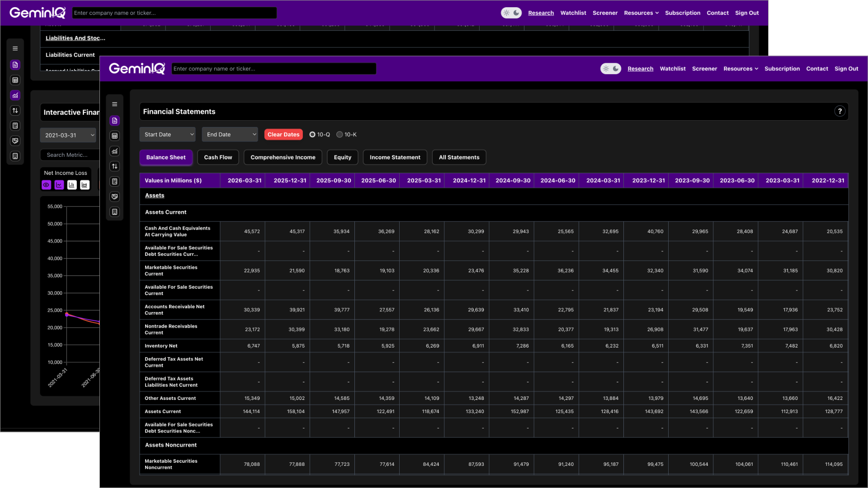
Task: Click the up-down arrows icon in front sidebar
Action: click(x=115, y=166)
